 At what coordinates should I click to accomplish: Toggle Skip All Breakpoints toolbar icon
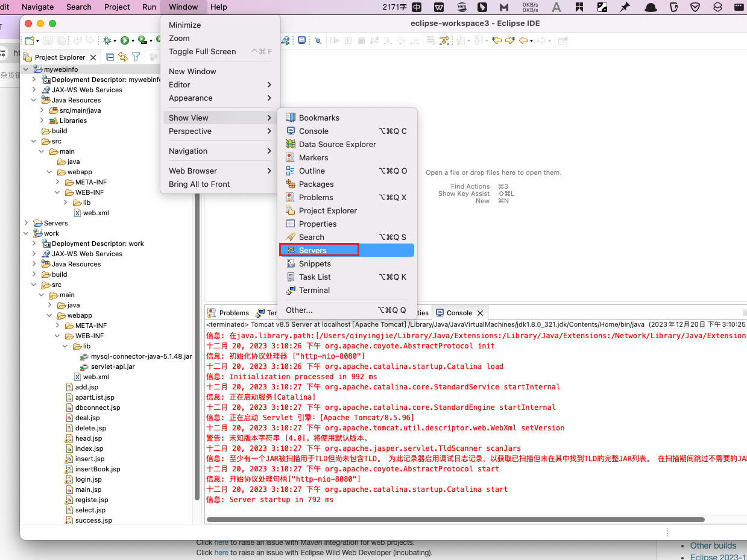pyautogui.click(x=318, y=40)
